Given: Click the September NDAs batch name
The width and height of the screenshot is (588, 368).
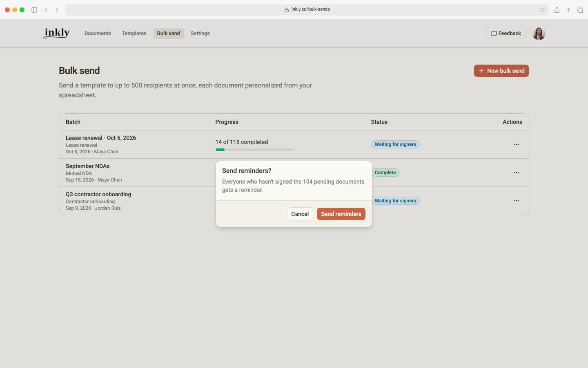Looking at the screenshot, I should [x=88, y=166].
